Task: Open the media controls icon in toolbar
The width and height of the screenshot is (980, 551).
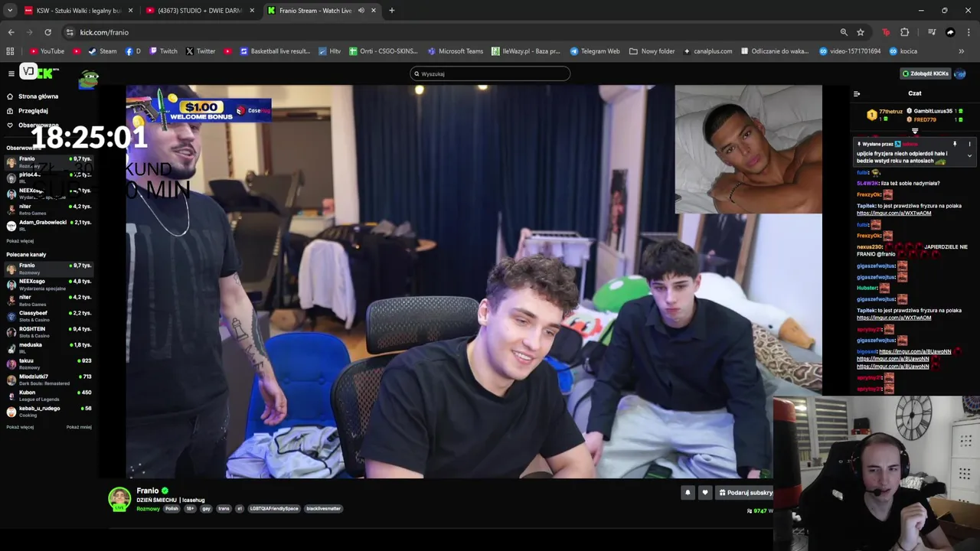Action: click(x=932, y=32)
